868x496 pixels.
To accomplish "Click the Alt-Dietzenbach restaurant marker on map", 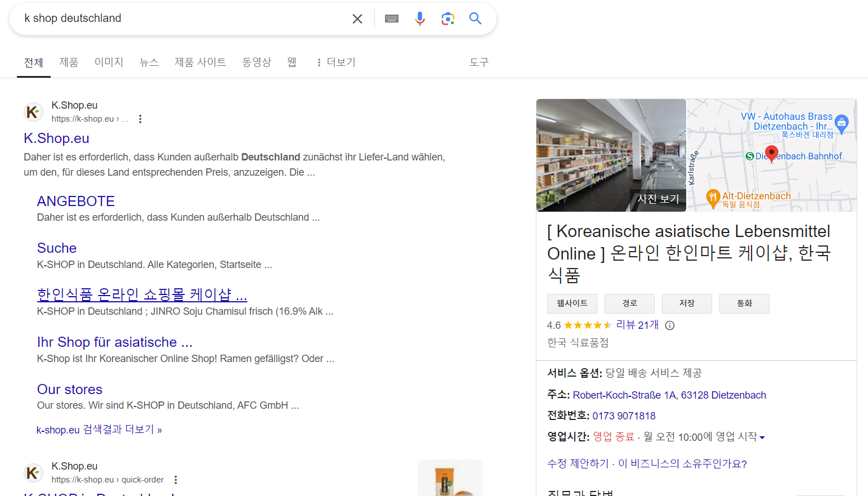I will click(x=713, y=199).
